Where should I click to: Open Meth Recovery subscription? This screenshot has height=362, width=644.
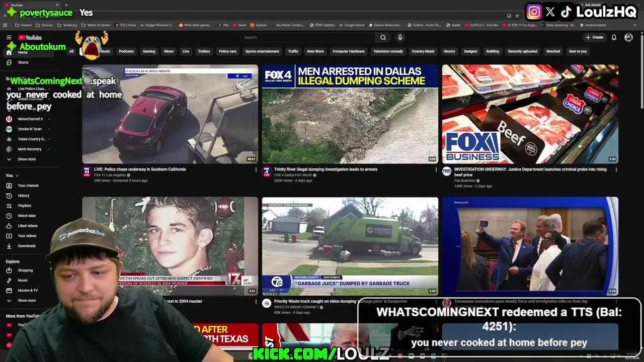(30, 149)
